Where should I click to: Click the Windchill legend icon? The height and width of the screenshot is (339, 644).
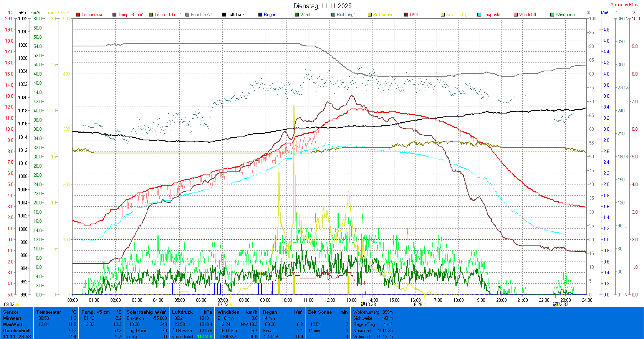tap(516, 15)
